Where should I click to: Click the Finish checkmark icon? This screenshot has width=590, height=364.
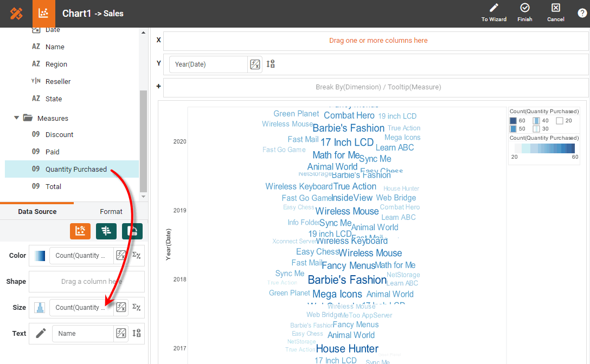click(x=524, y=8)
